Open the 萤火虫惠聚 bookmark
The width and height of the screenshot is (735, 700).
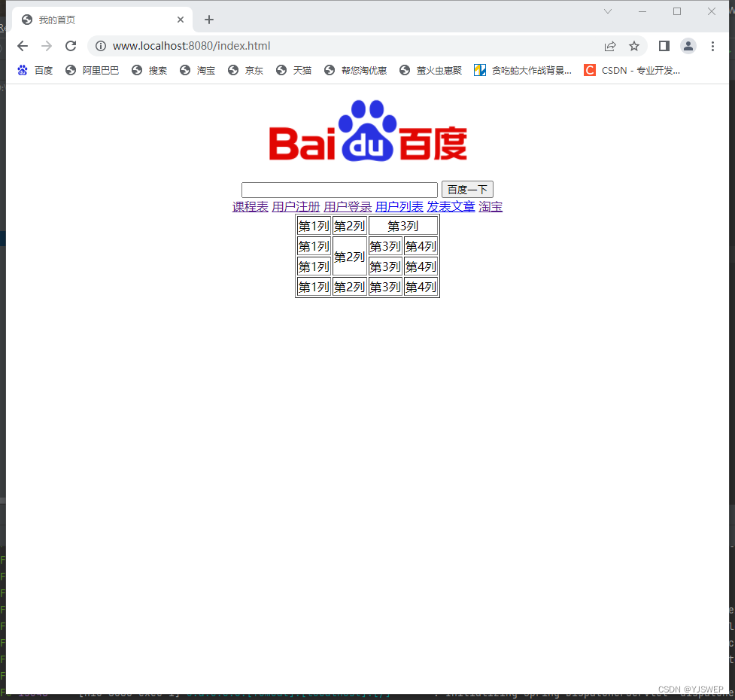(431, 70)
